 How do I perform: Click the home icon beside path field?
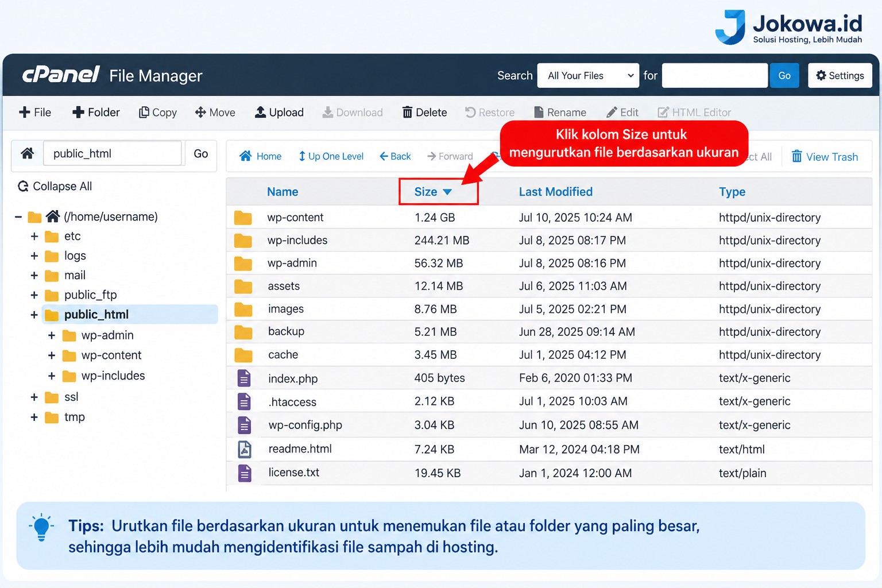point(27,153)
